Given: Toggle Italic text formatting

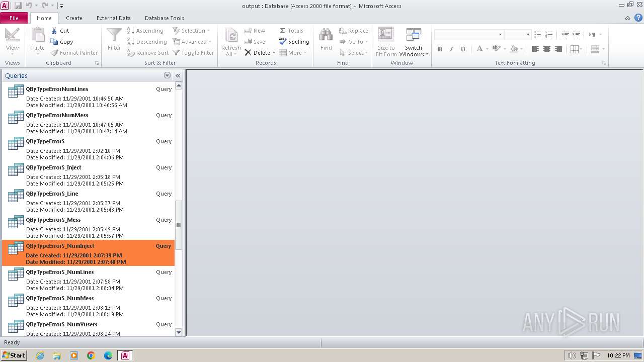Looking at the screenshot, I should 451,49.
